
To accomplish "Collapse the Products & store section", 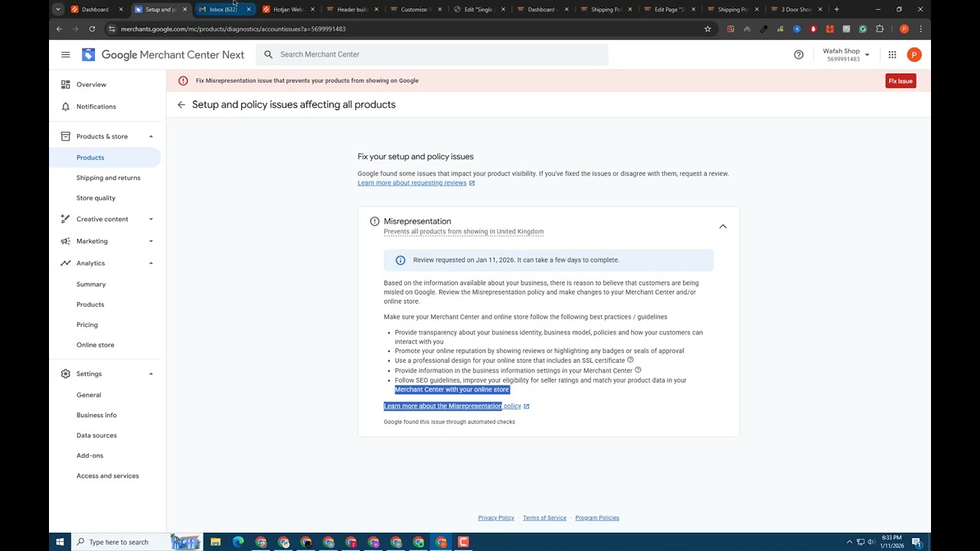I will pos(151,136).
